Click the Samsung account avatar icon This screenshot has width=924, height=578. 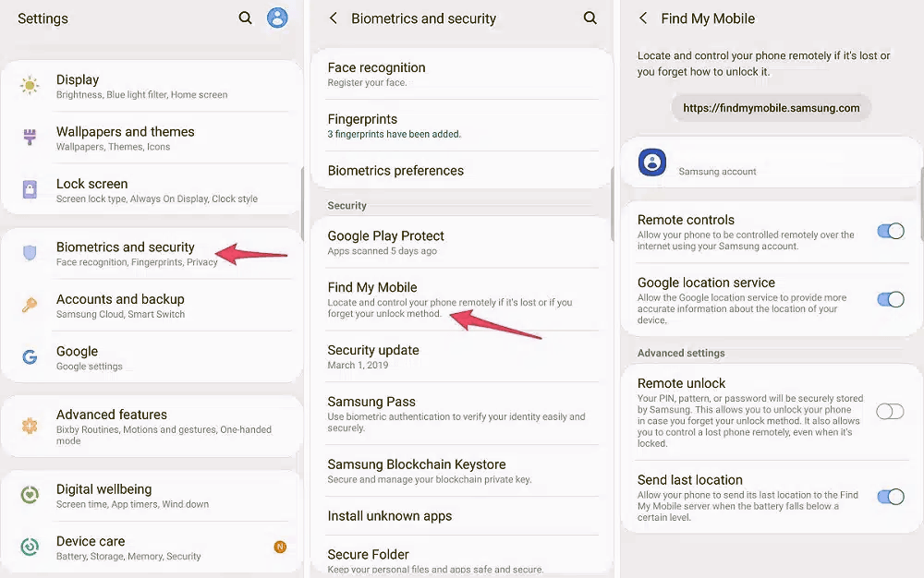tap(652, 162)
